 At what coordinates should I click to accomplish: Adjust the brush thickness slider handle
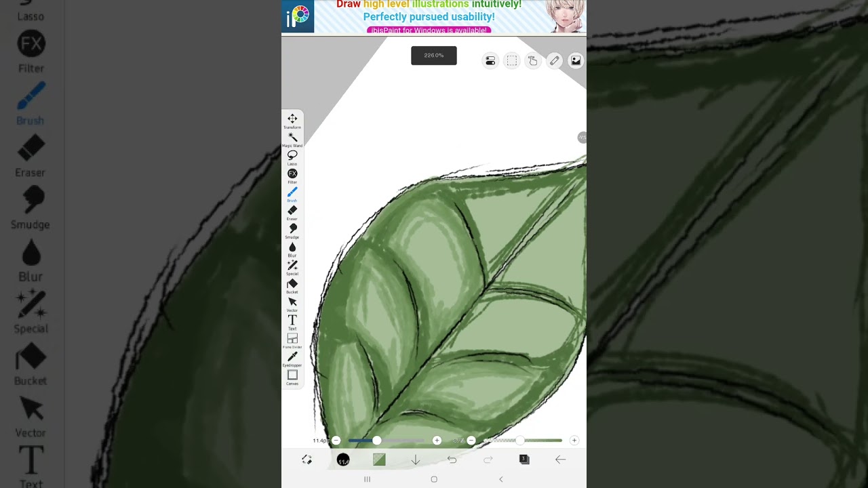pyautogui.click(x=377, y=441)
